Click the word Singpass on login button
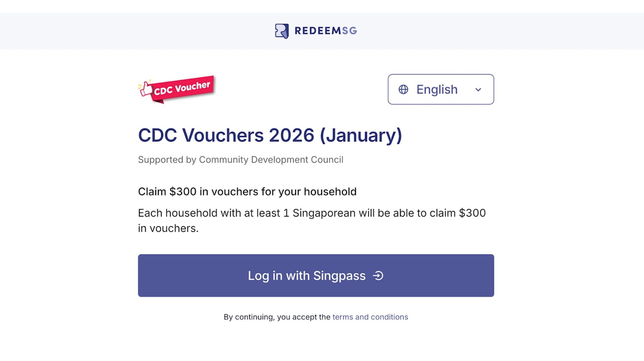The height and width of the screenshot is (361, 644). click(x=339, y=276)
